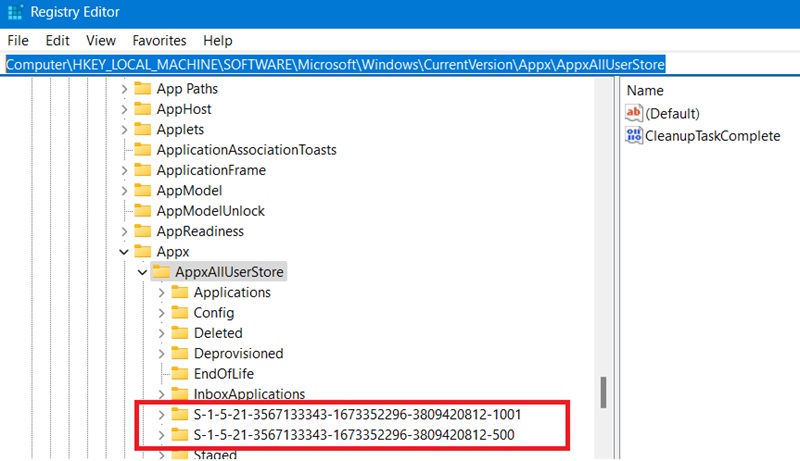The height and width of the screenshot is (461, 800).
Task: Click the EndOfLife folder icon
Action: [180, 374]
